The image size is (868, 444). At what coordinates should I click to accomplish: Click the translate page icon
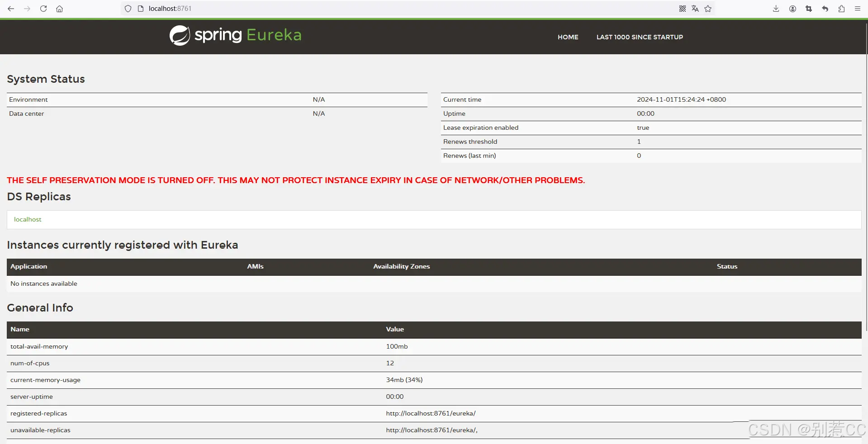coord(695,9)
